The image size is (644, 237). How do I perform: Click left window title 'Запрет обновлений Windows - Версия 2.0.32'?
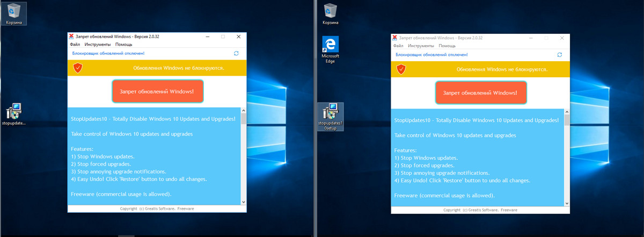pos(118,37)
